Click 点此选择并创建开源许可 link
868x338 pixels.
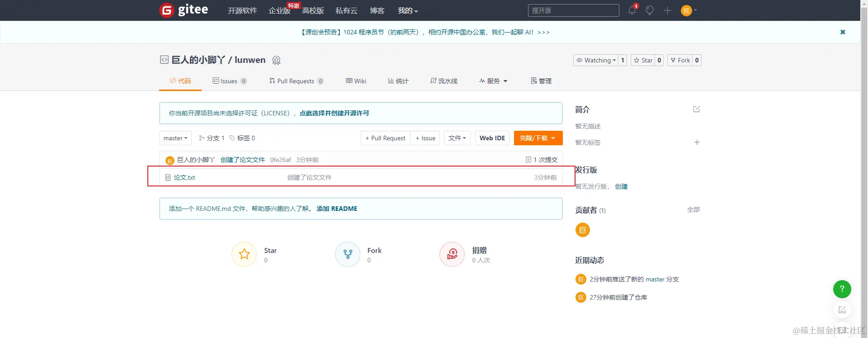tap(334, 113)
